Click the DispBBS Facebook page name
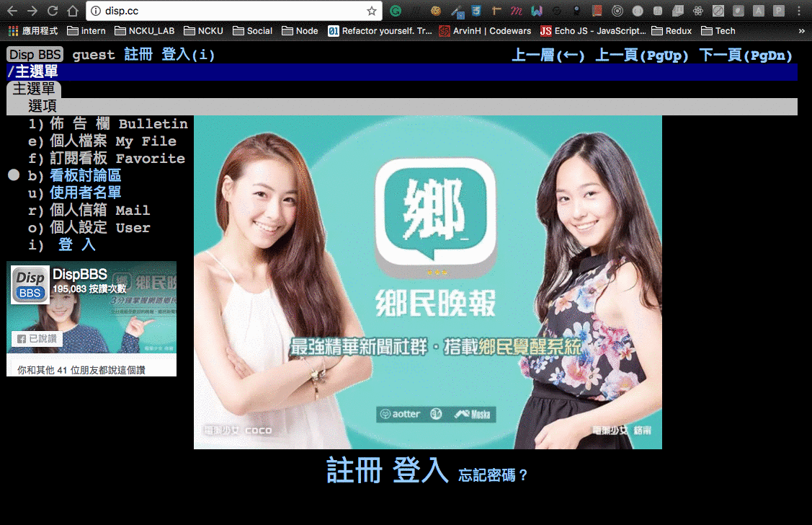The height and width of the screenshot is (525, 812). (x=80, y=274)
